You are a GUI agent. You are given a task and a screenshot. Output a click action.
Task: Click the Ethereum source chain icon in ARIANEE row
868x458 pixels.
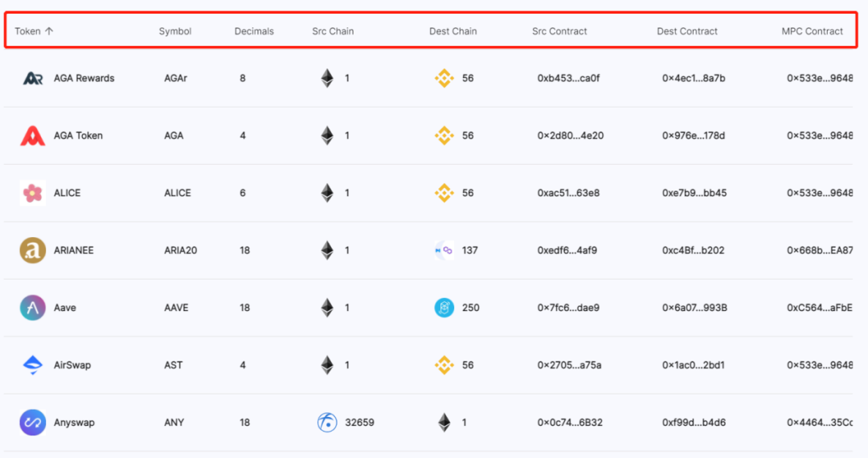tap(327, 250)
